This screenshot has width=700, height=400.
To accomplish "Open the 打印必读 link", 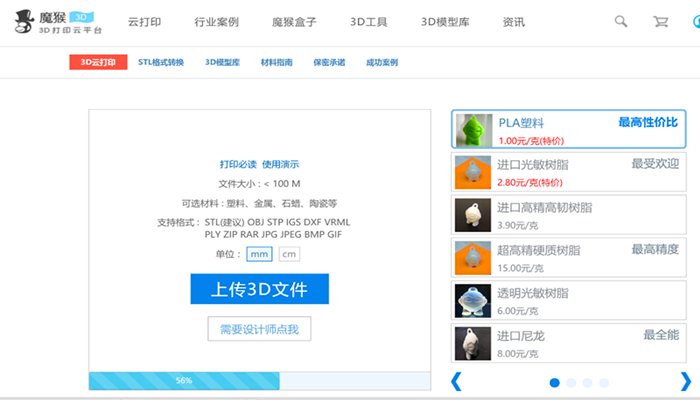I will [238, 164].
